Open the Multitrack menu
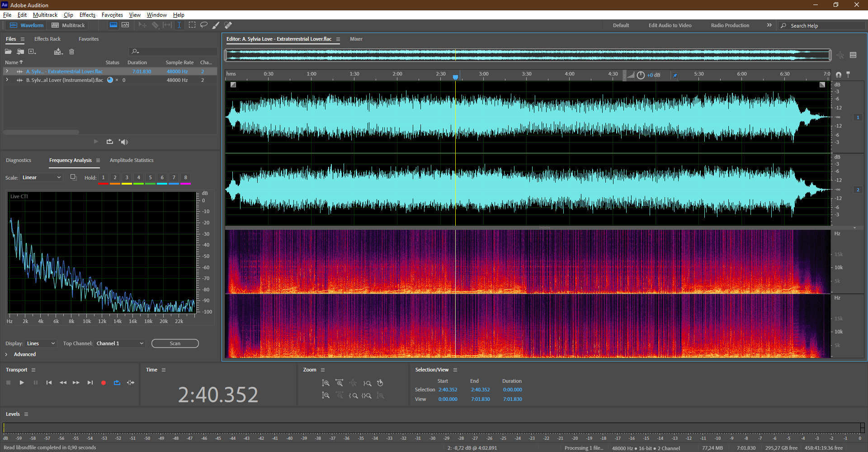This screenshot has width=868, height=452. [x=45, y=15]
